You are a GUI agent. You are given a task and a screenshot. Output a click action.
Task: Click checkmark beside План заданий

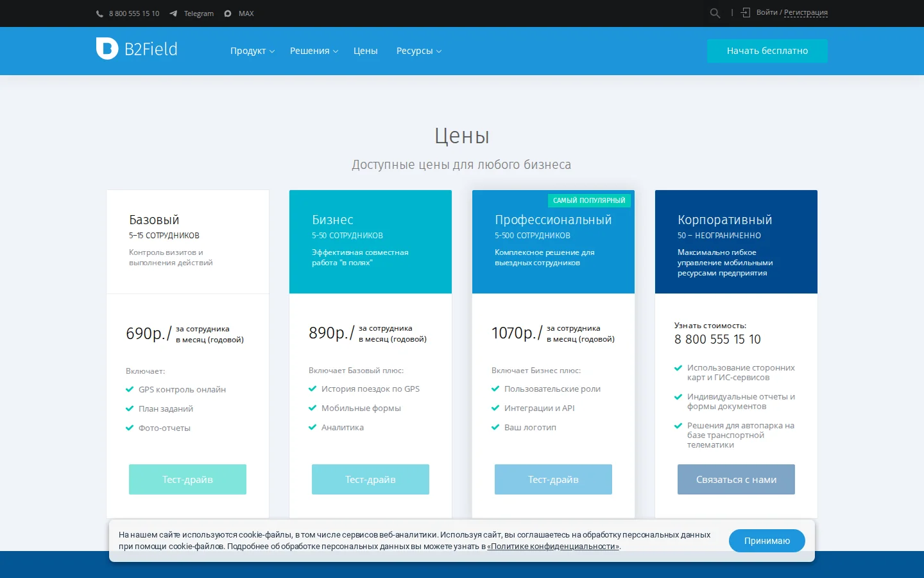[x=130, y=408]
